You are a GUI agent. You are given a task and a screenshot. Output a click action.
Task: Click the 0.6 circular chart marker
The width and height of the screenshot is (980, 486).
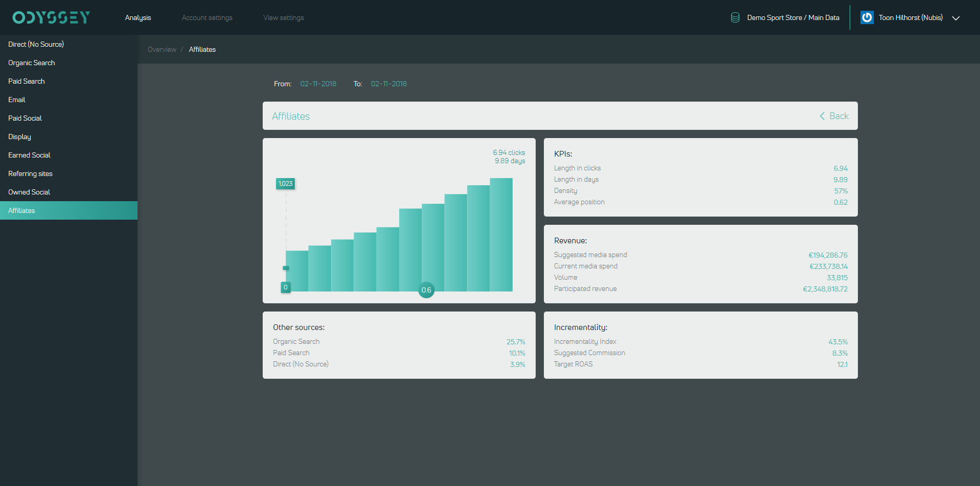(x=426, y=290)
